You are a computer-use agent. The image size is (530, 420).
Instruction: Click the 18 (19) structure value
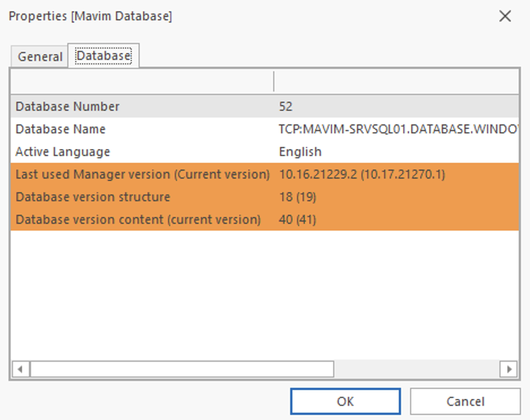pos(297,197)
